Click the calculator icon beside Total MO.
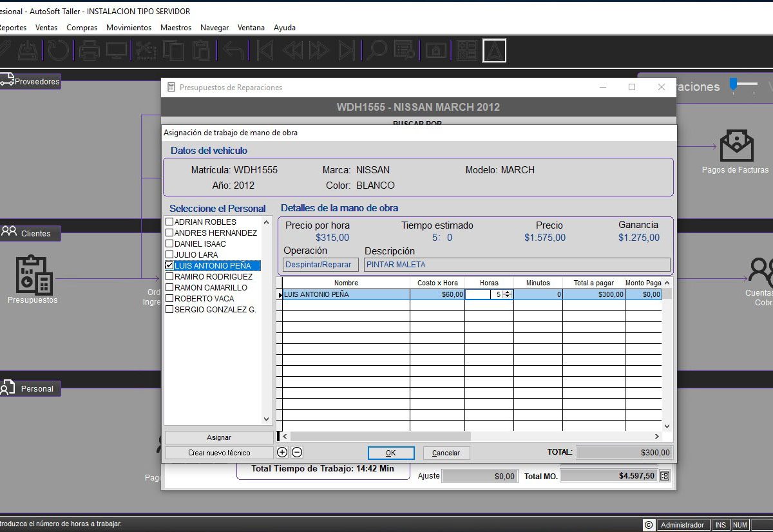 [665, 476]
